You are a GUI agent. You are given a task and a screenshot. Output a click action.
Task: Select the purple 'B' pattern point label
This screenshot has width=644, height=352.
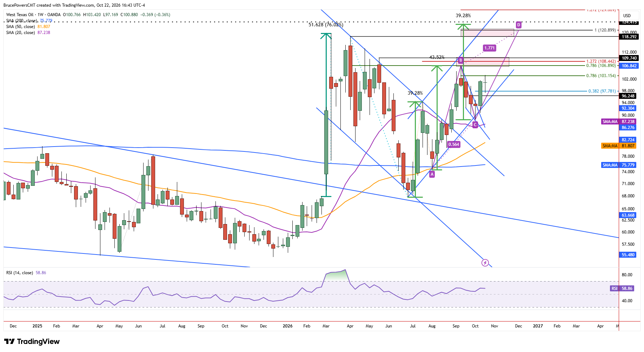(461, 60)
